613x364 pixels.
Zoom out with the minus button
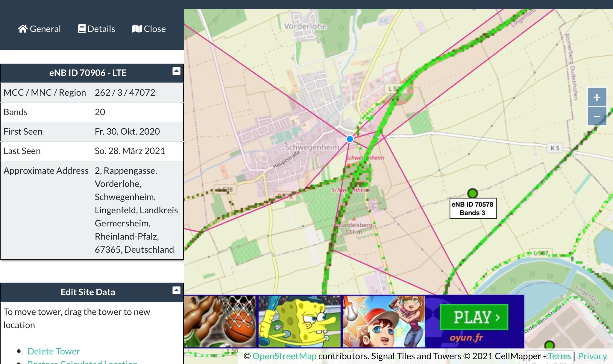[597, 116]
